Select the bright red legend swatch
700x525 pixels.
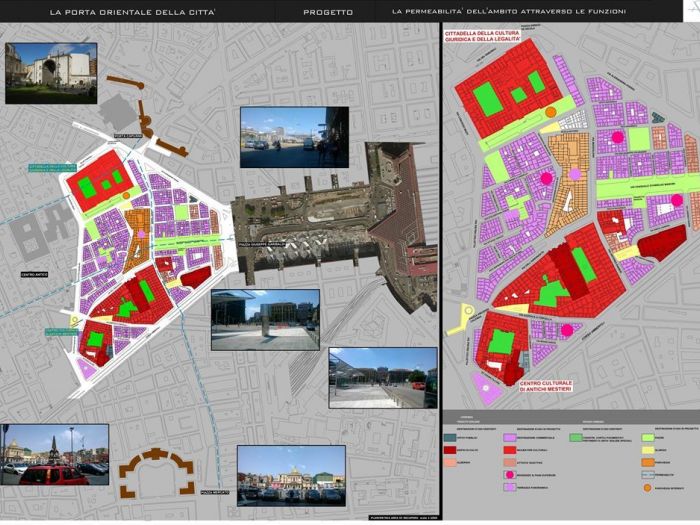point(510,450)
